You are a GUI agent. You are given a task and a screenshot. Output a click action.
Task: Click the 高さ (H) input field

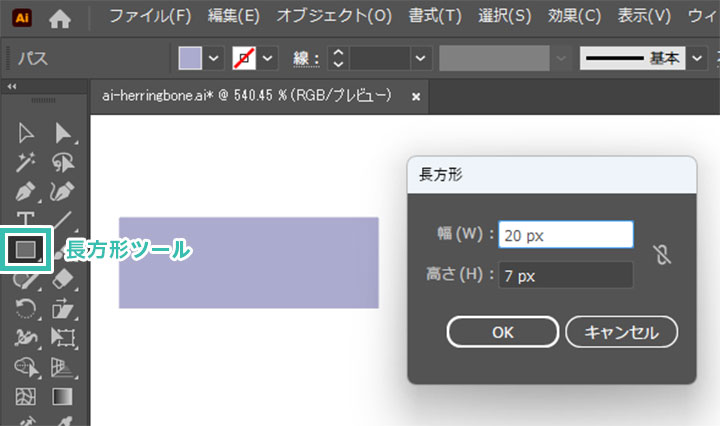point(566,275)
